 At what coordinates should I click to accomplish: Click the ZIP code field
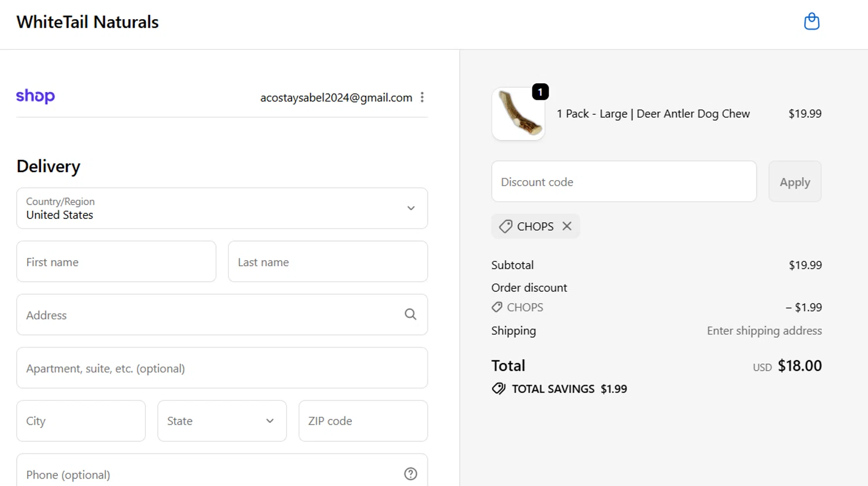click(x=363, y=421)
